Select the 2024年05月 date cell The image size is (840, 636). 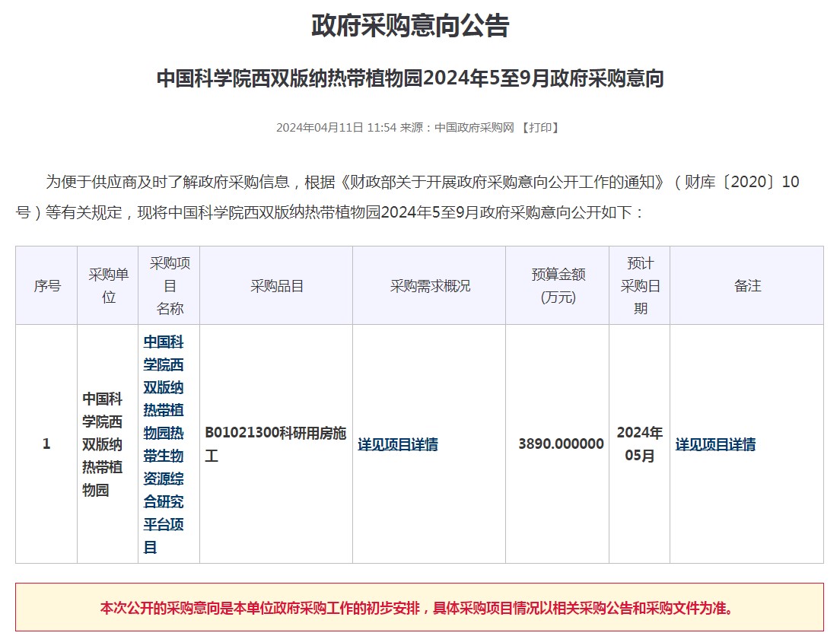[x=639, y=444]
